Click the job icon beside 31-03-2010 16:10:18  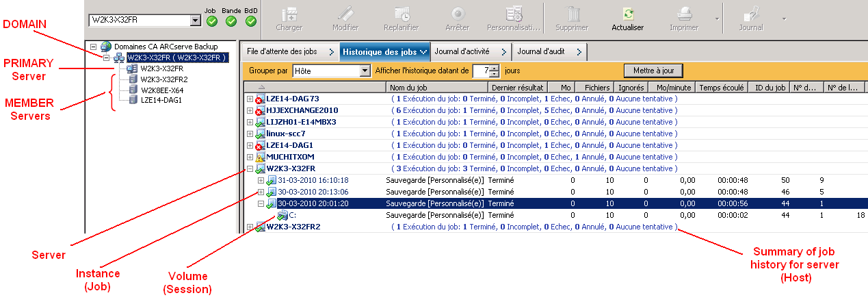pos(272,181)
